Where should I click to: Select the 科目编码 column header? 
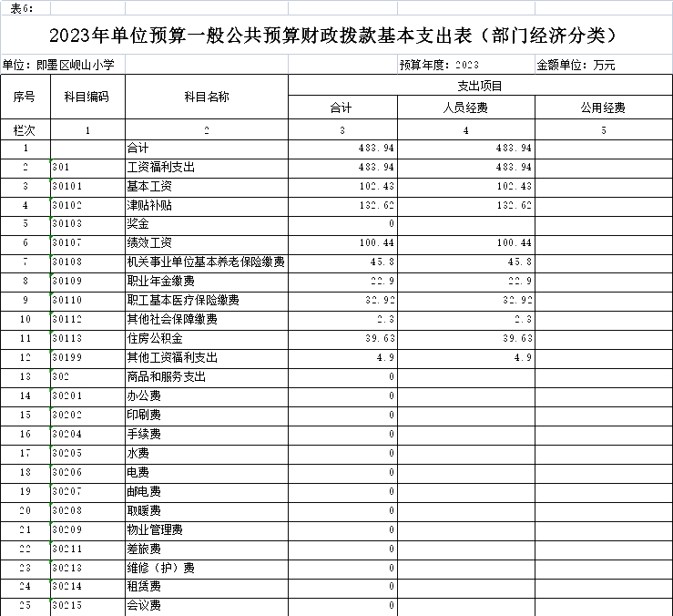[x=87, y=97]
